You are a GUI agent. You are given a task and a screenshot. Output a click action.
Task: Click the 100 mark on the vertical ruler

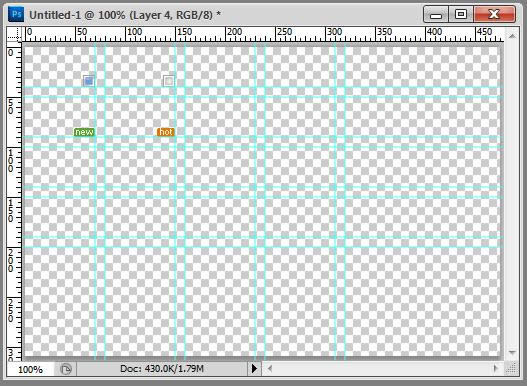point(11,161)
